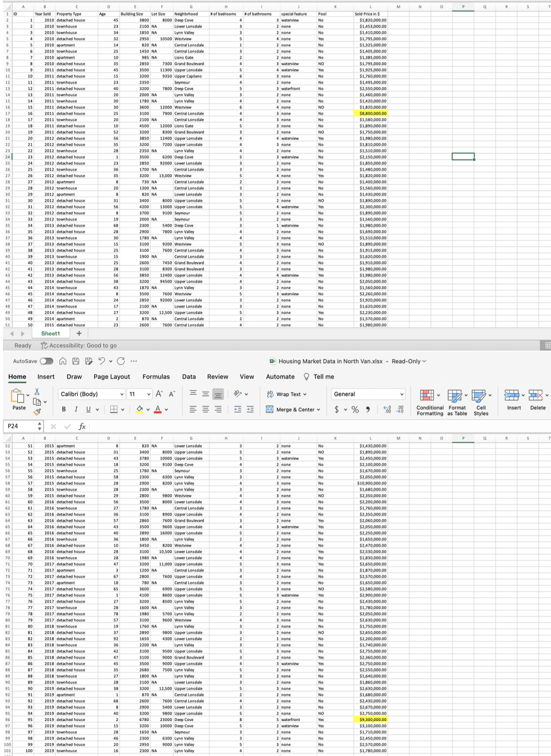Expand the Undo history dropdown

pos(110,361)
